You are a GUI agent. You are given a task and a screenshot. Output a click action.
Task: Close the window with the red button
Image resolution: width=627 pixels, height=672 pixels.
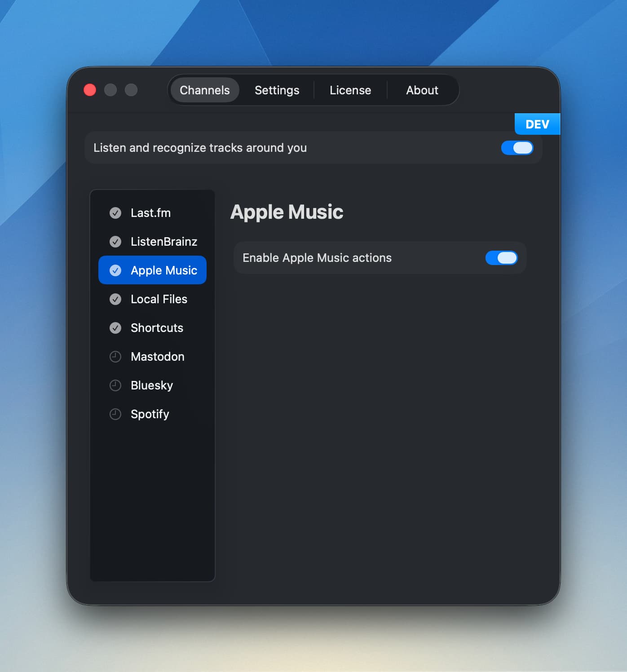90,90
